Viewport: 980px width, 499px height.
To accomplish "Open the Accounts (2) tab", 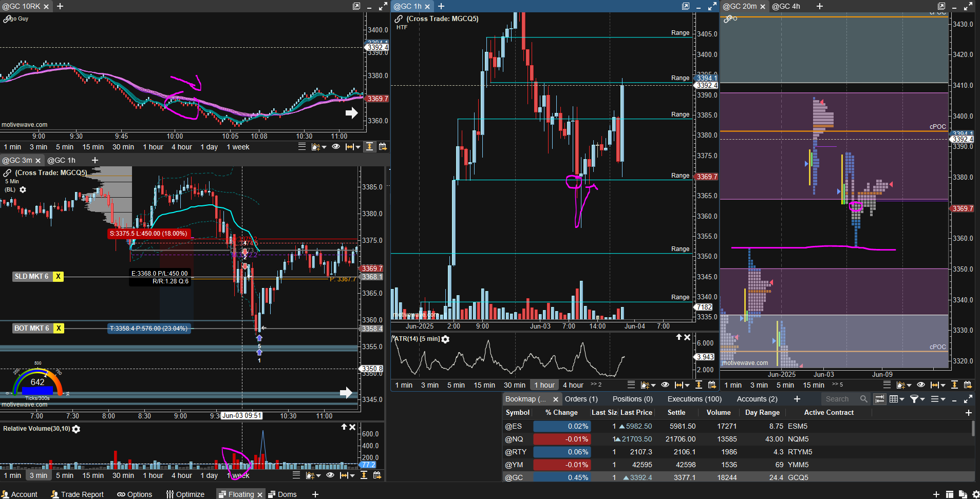I will tap(757, 399).
